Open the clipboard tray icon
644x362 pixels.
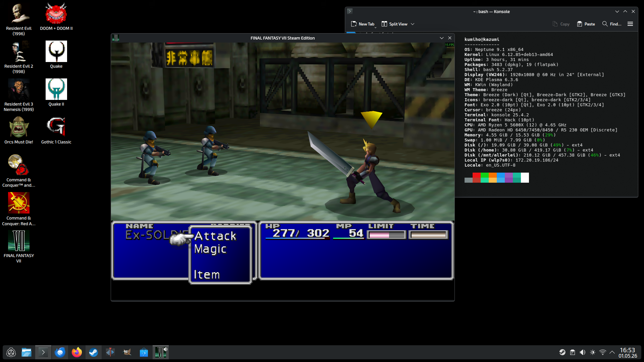(x=573, y=352)
